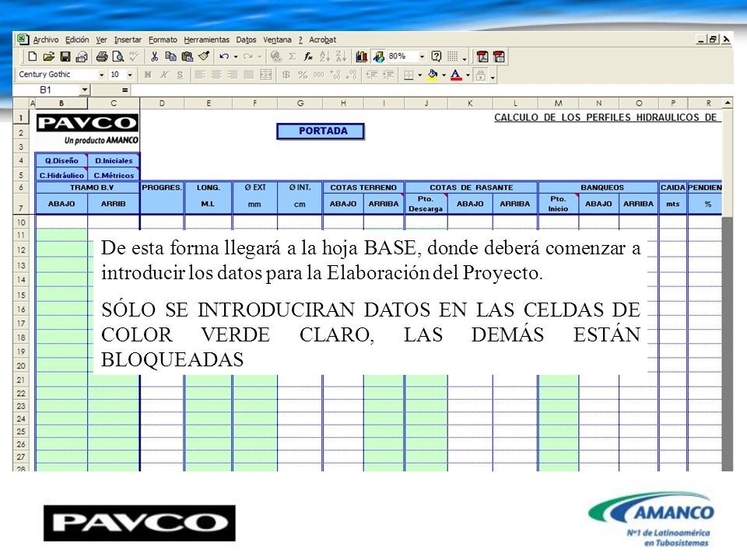The image size is (747, 560).
Task: Click the Drawing toolbar icon beside zoom
Action: click(x=379, y=57)
